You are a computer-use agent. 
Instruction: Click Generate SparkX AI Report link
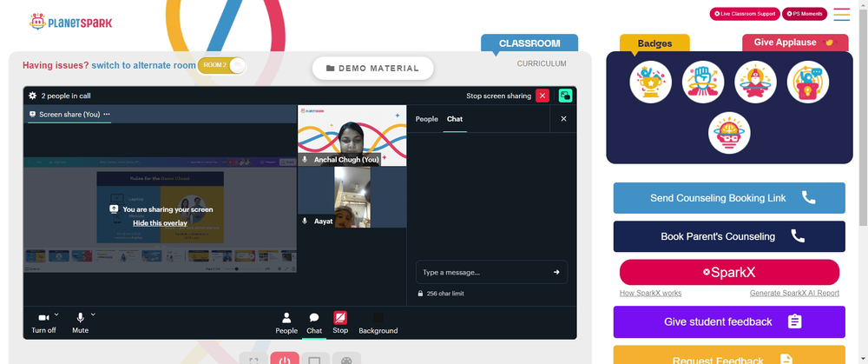pyautogui.click(x=794, y=293)
